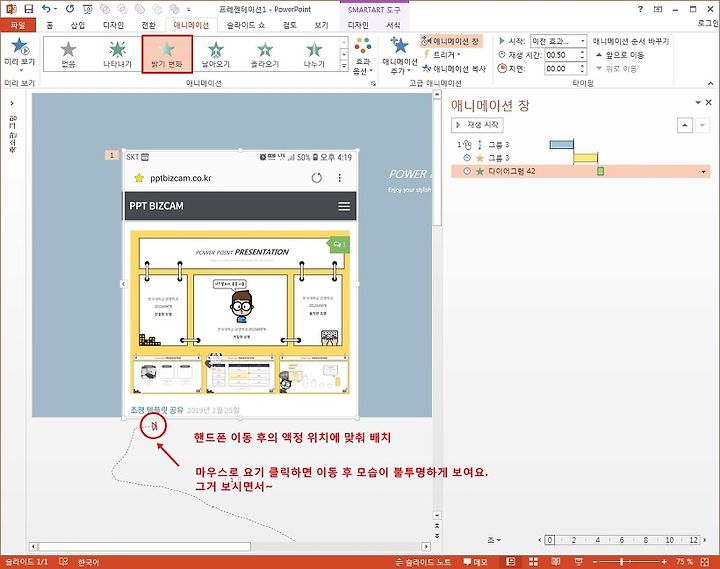
Task: Expand the collapsed slide thumbnails pane
Action: tap(12, 103)
